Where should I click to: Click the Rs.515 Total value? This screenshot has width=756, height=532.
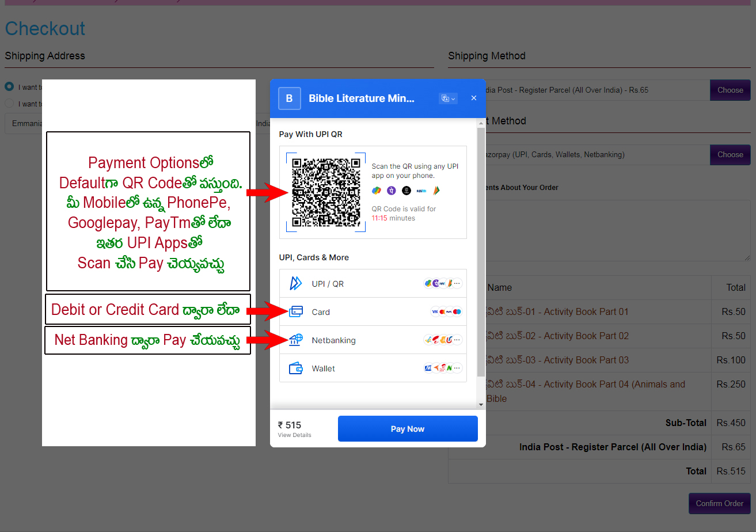pos(731,471)
